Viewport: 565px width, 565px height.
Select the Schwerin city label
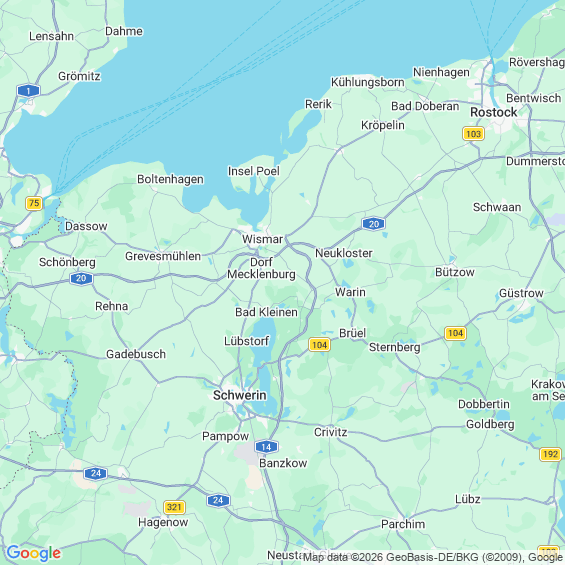(240, 395)
